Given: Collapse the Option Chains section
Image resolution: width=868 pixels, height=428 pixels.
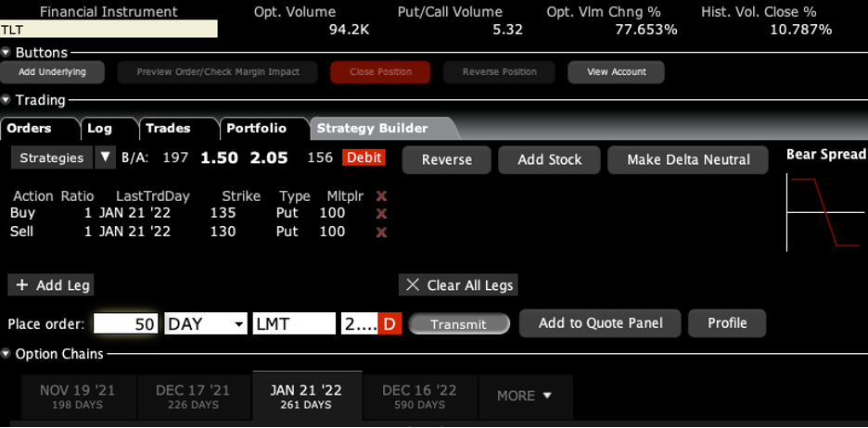Looking at the screenshot, I should pyautogui.click(x=6, y=354).
